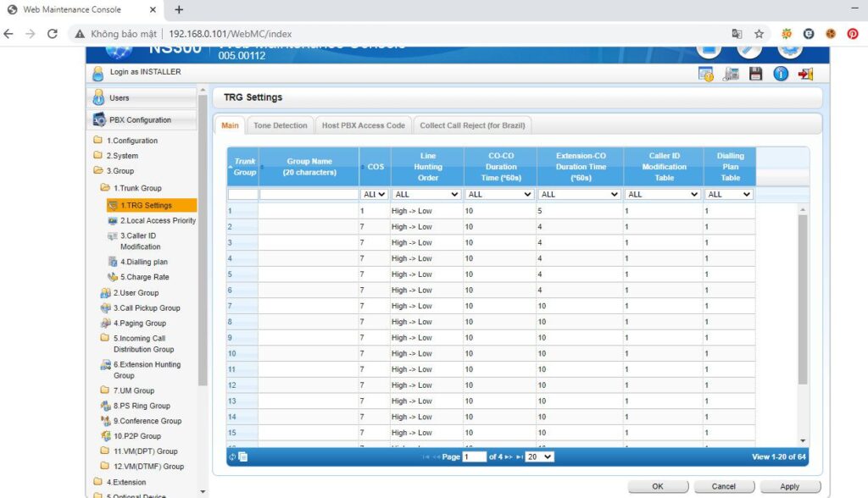
Task: Bookmark this page with the star icon
Action: pyautogui.click(x=759, y=34)
